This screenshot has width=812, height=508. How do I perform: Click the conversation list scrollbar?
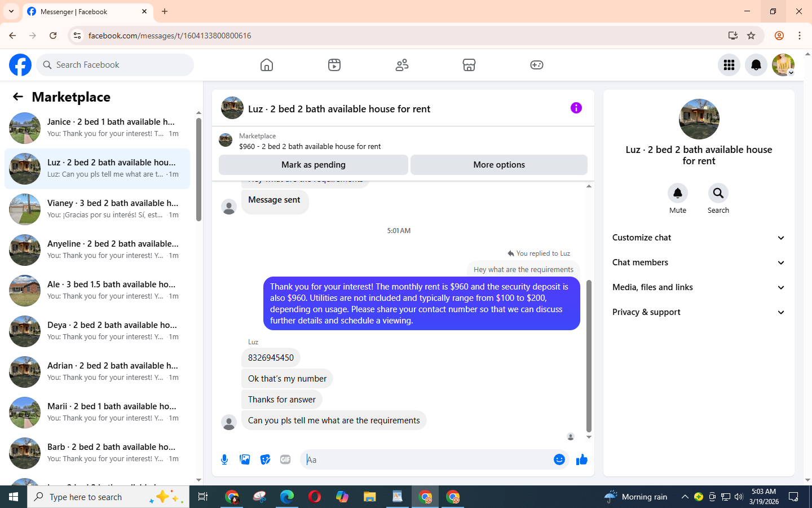[x=198, y=170]
